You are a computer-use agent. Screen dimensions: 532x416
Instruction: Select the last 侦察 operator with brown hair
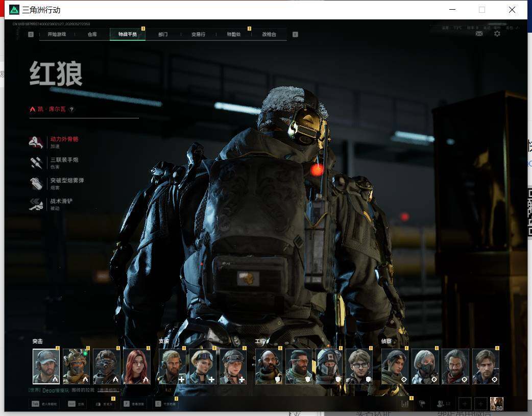coord(486,366)
